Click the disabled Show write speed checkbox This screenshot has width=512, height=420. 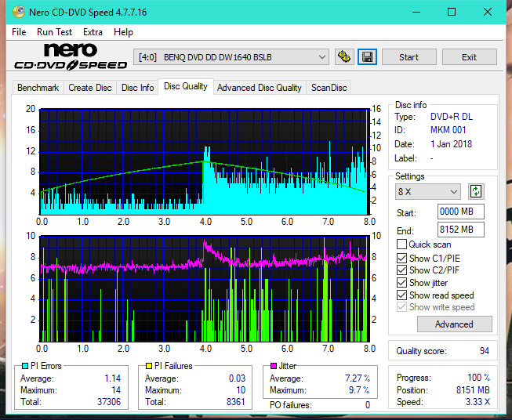pos(401,307)
